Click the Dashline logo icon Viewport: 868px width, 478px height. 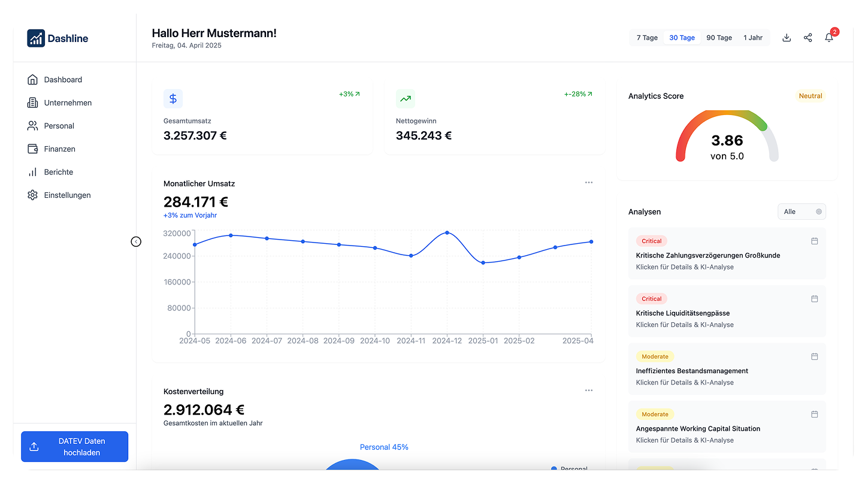36,38
